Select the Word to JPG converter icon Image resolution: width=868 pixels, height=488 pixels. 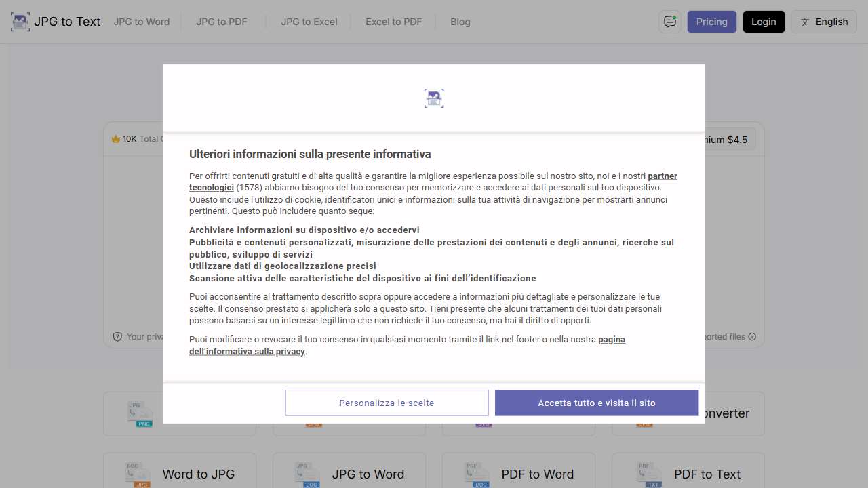[138, 472]
